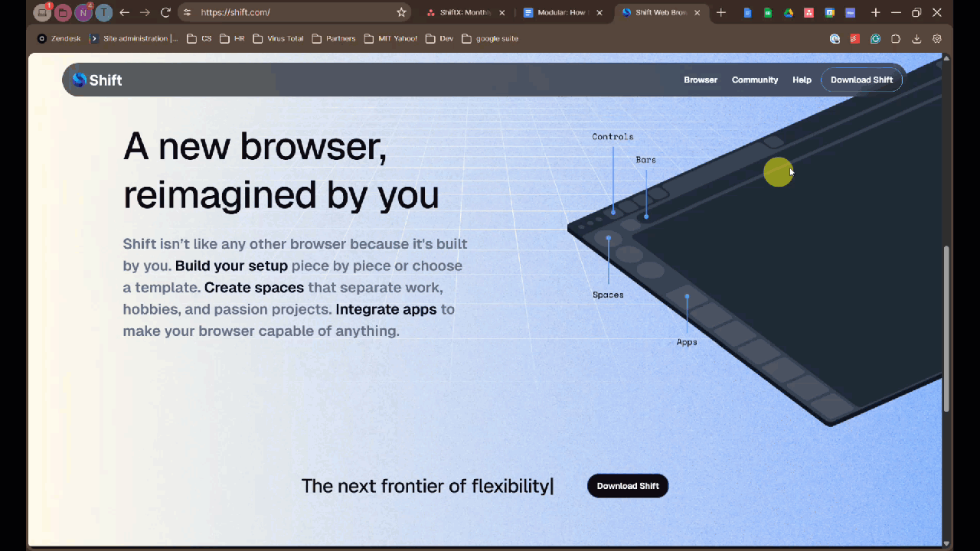Click the "Build your setup" text

pyautogui.click(x=231, y=266)
